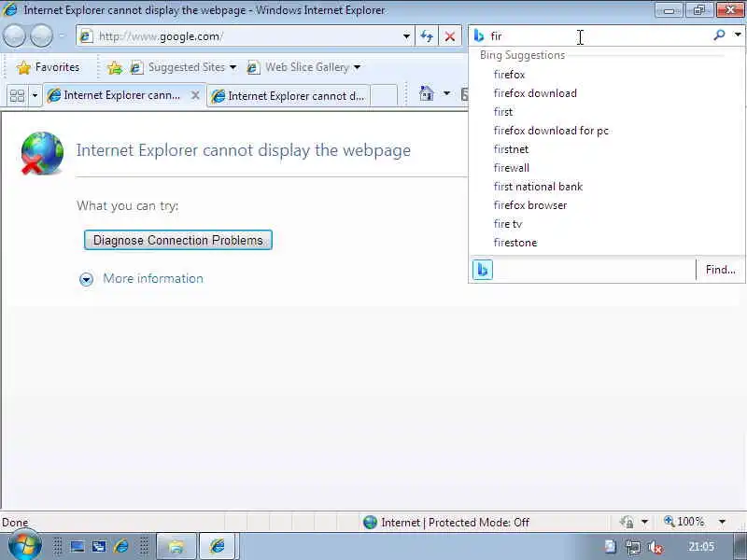Image resolution: width=747 pixels, height=560 pixels.
Task: Click the Find... button
Action: [x=720, y=270]
